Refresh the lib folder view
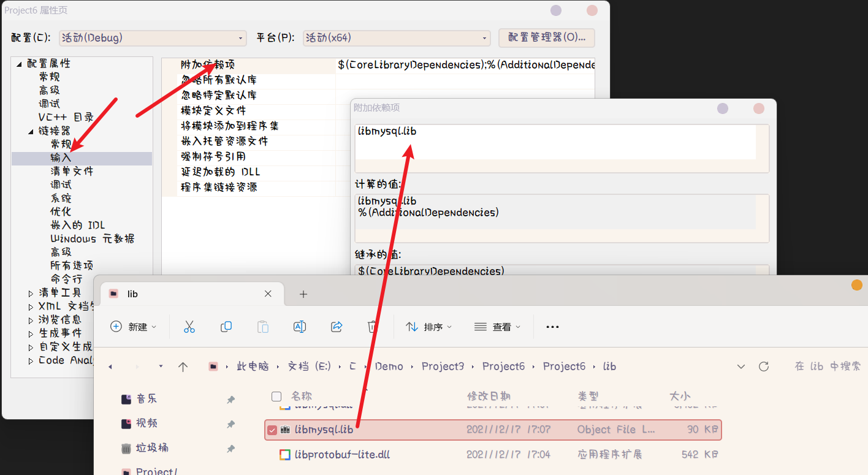868x475 pixels. pyautogui.click(x=764, y=367)
